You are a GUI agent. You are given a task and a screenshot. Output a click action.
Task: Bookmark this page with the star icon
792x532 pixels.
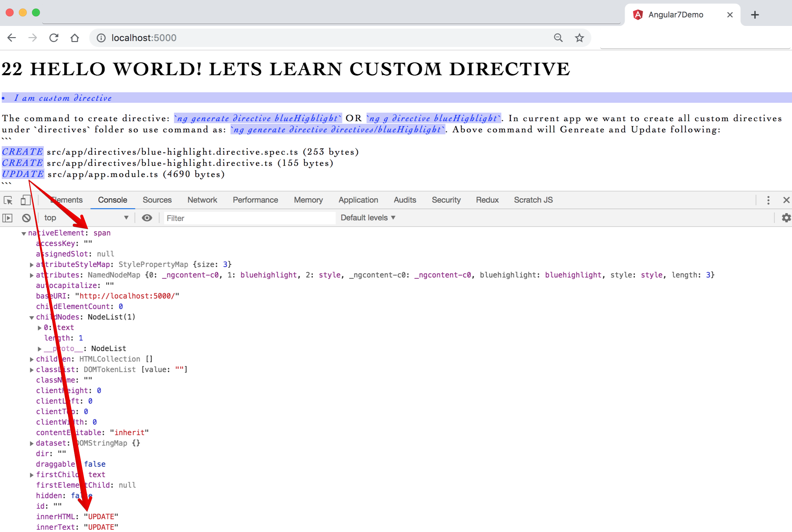(579, 38)
